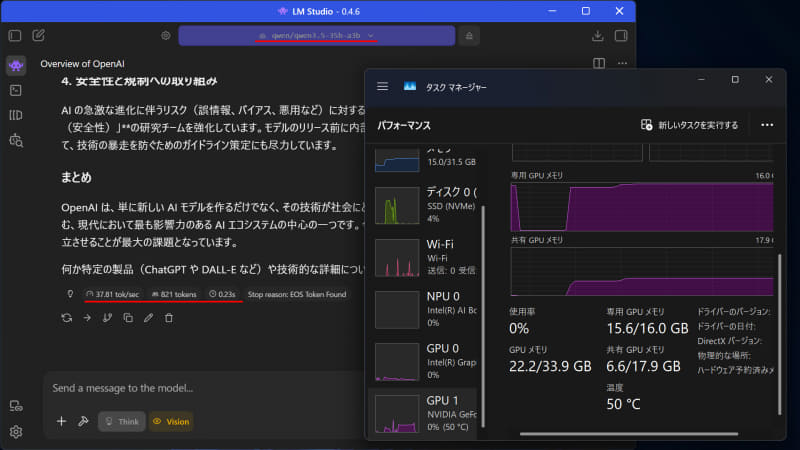Continue the response with the arrow icon

click(x=87, y=318)
